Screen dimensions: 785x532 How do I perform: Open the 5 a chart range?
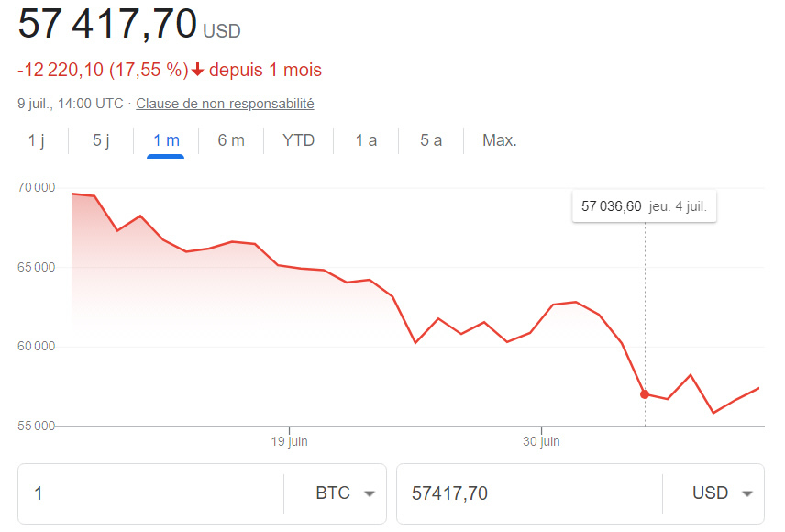431,140
